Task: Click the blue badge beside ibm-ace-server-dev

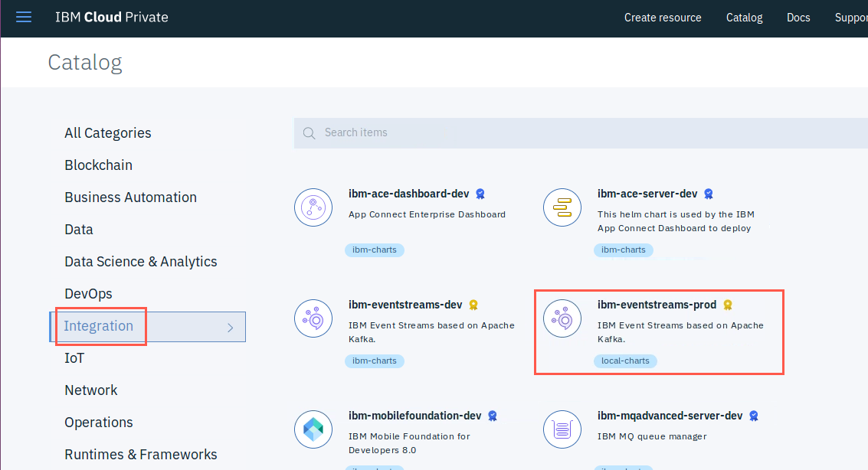Action: [x=709, y=194]
